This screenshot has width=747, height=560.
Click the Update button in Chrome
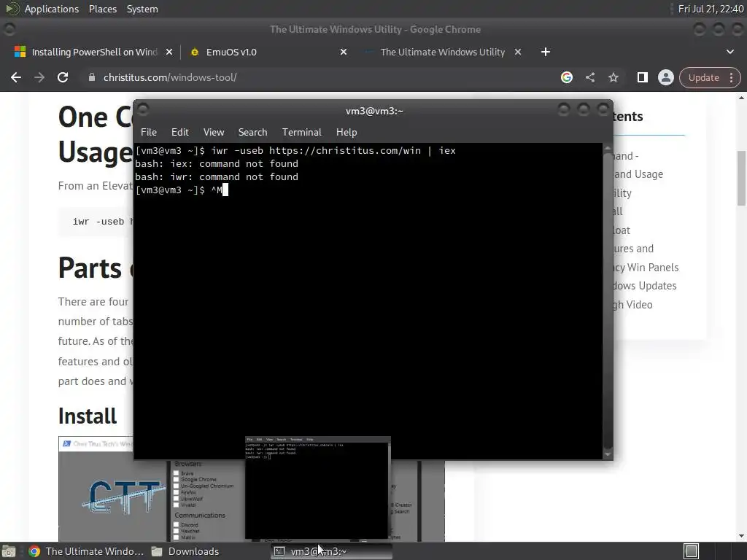pos(704,77)
